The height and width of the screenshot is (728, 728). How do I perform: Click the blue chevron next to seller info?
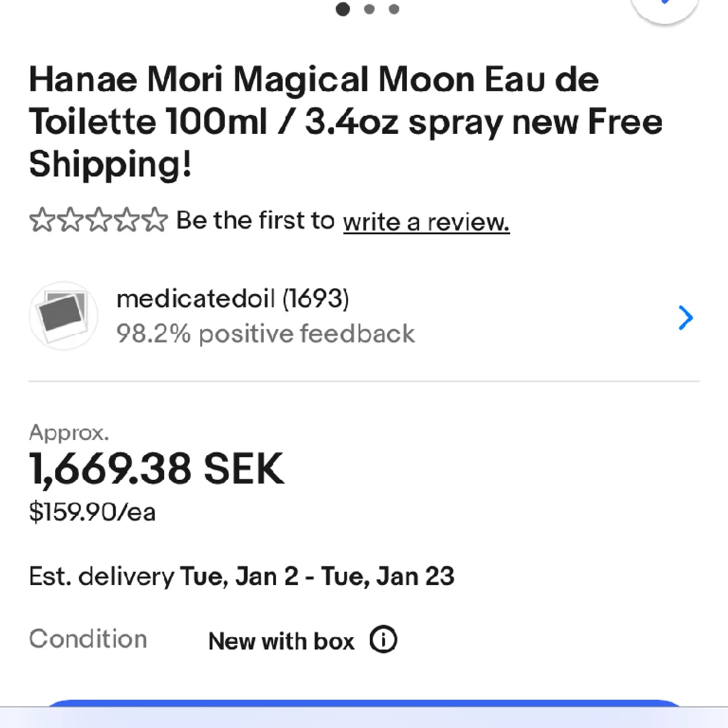686,318
